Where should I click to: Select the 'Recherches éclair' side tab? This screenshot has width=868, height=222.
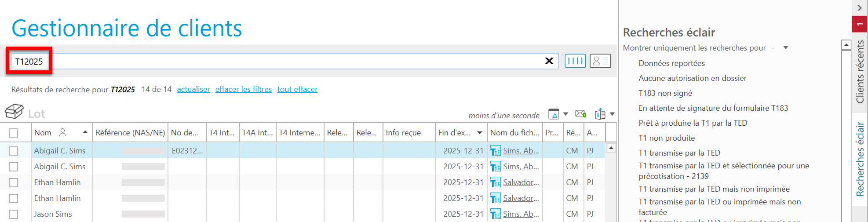tap(860, 159)
